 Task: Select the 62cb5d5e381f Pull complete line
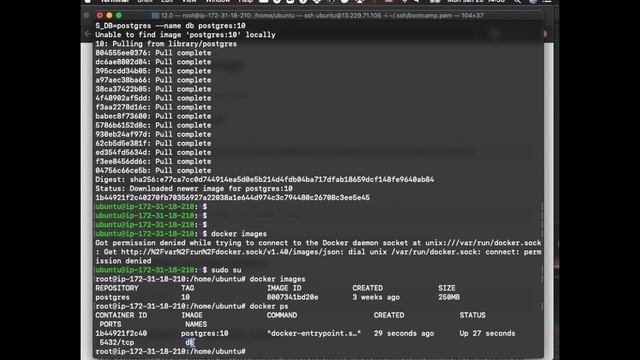(153, 143)
